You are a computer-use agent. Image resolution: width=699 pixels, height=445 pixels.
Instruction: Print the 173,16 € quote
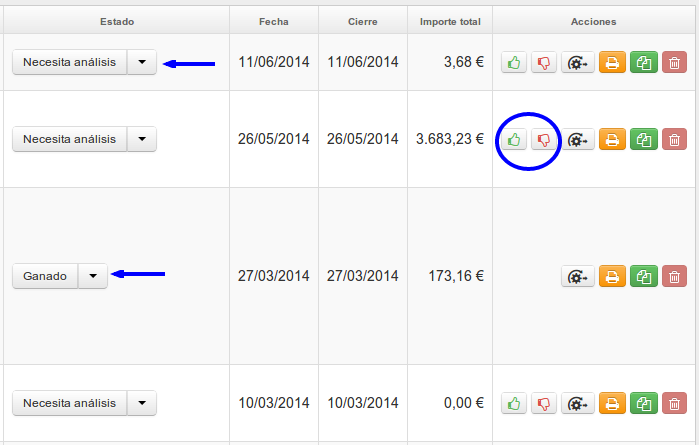(612, 276)
